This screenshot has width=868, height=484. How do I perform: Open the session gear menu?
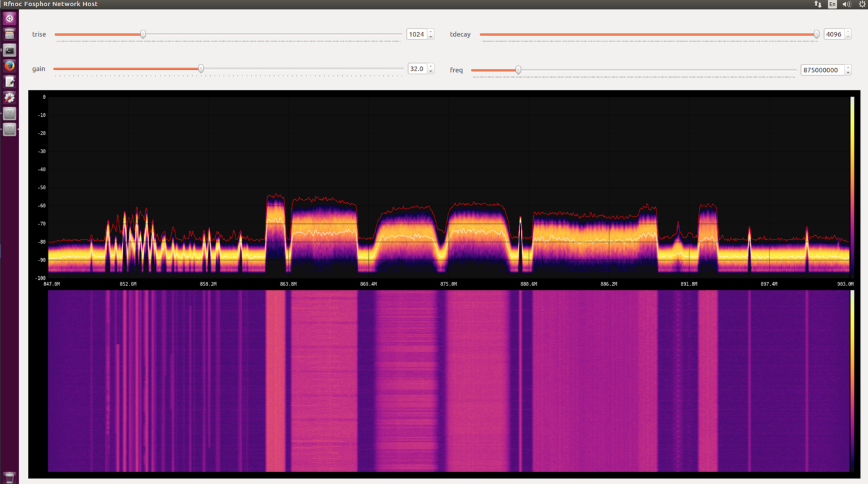(x=862, y=4)
